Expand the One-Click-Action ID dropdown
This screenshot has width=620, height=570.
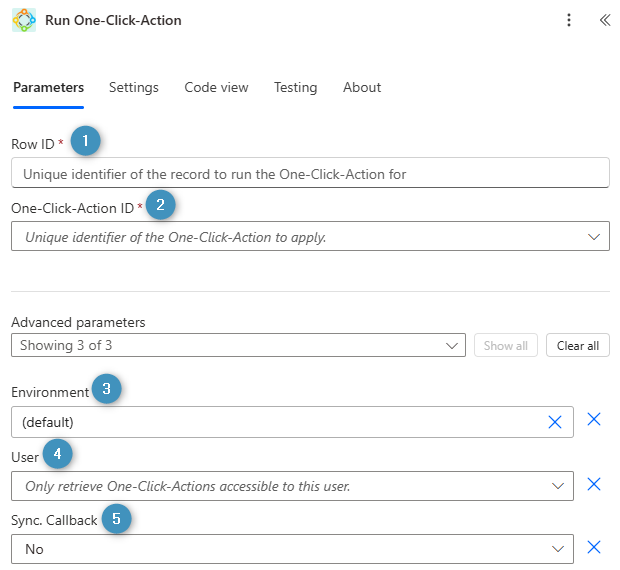(x=593, y=237)
